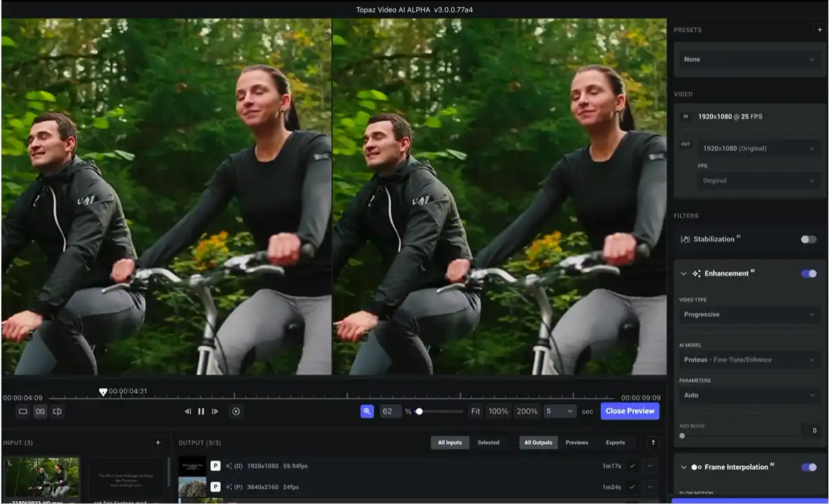The height and width of the screenshot is (504, 829).
Task: Switch to the Previews tab
Action: pos(577,443)
